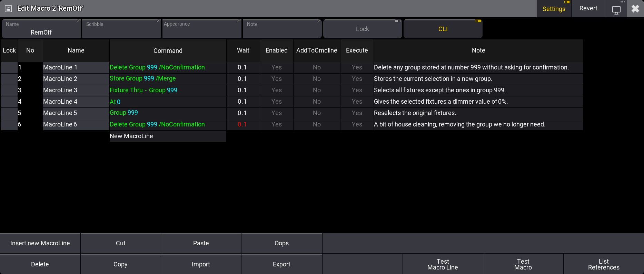Toggle the CLI button

[x=443, y=29]
